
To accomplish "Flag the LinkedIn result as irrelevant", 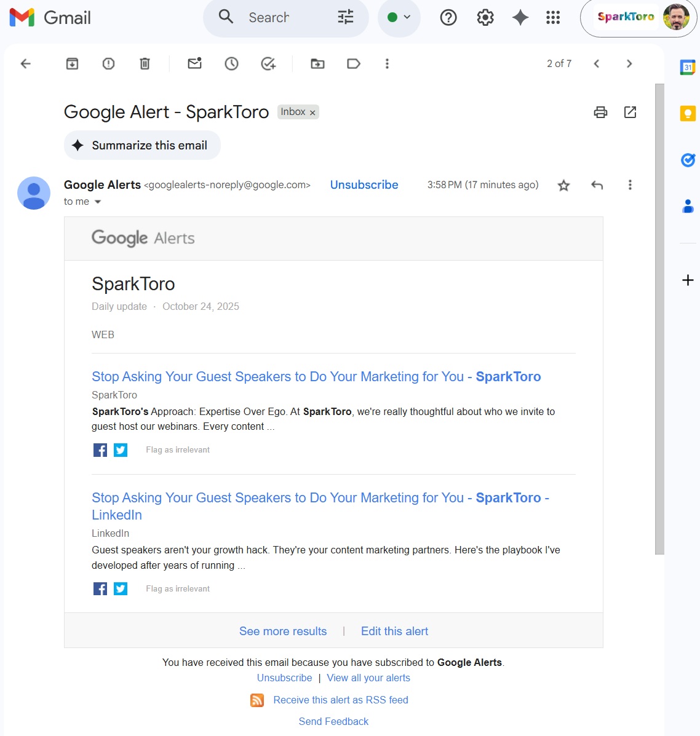I will click(178, 588).
